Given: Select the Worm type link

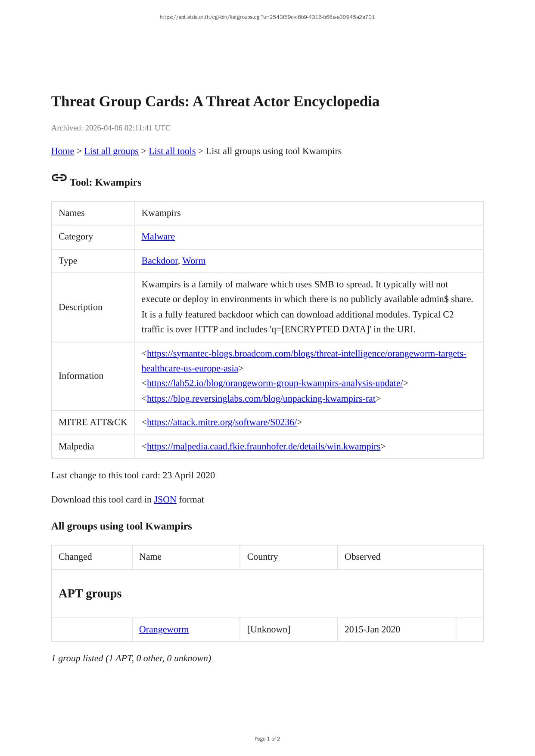Looking at the screenshot, I should [194, 261].
